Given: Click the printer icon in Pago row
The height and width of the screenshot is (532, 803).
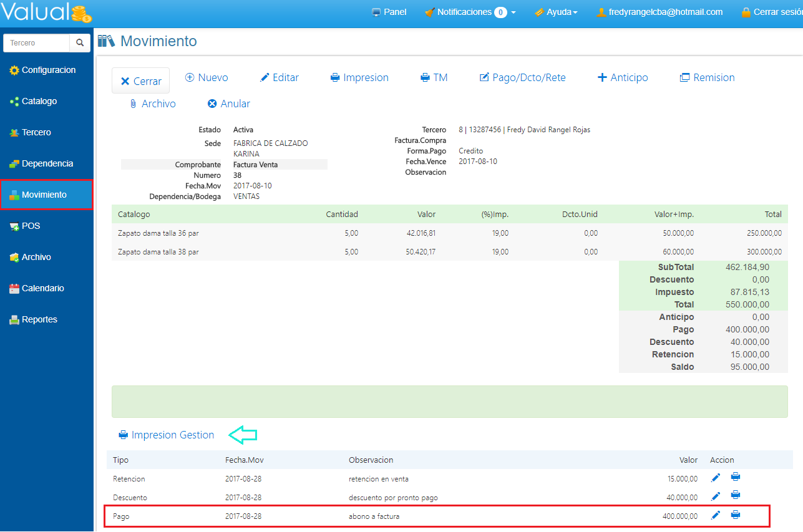Looking at the screenshot, I should (736, 515).
